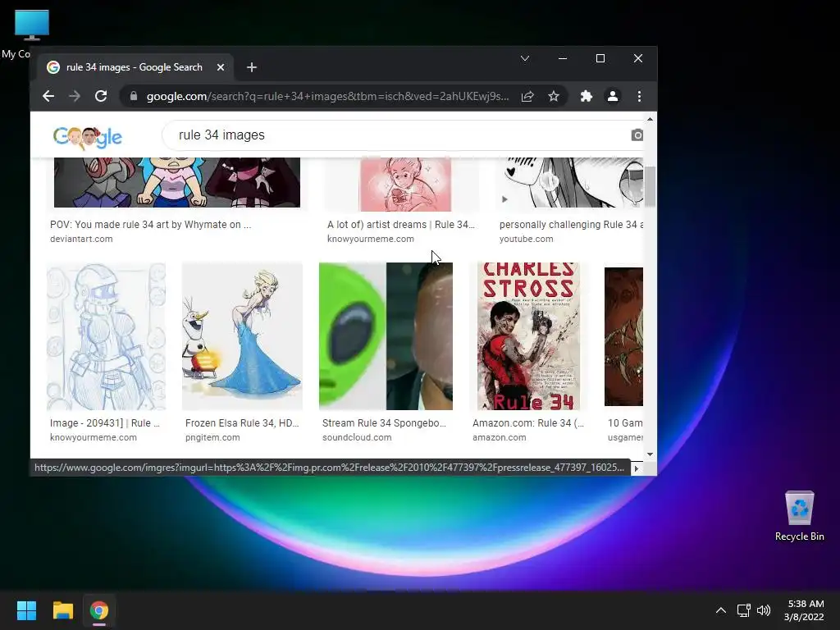The width and height of the screenshot is (840, 630).
Task: Open the Charles Stross book cover thumbnail
Action: [x=528, y=336]
